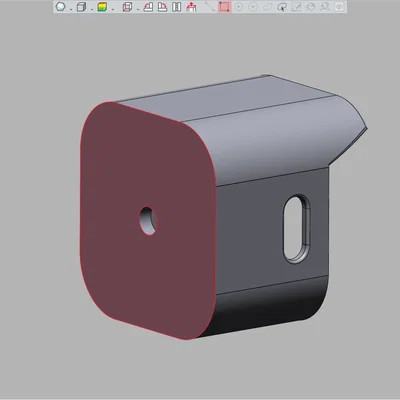Open the dropdown arrow beside the shaded box icon
This screenshot has width=400, height=400.
113,9
